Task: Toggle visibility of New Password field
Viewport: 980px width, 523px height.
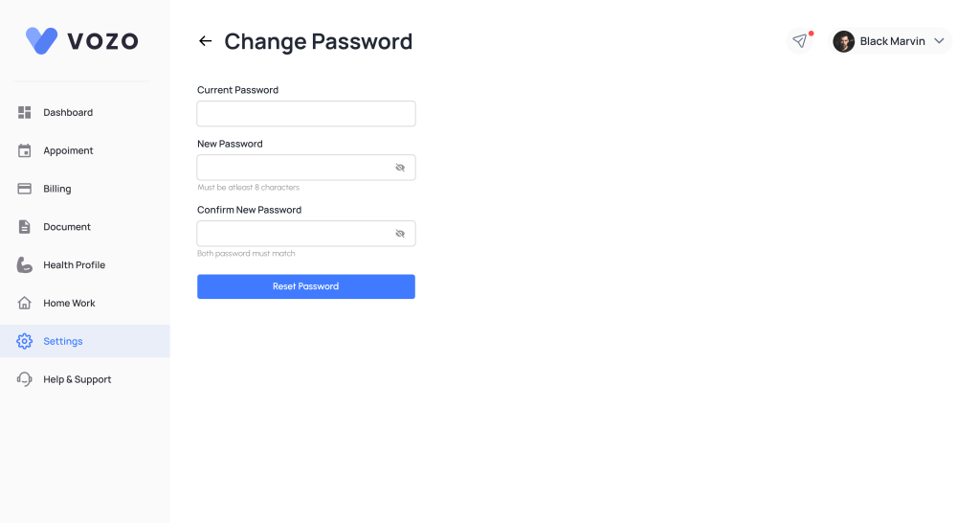Action: pos(400,168)
